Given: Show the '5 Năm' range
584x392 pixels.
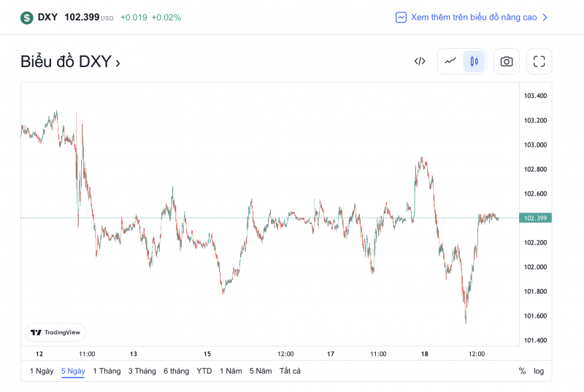Looking at the screenshot, I should tap(261, 371).
